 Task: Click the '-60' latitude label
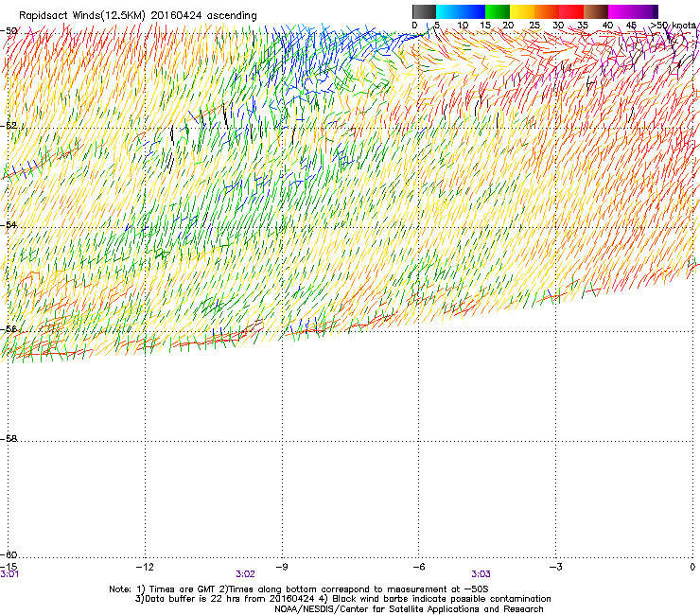click(9, 554)
